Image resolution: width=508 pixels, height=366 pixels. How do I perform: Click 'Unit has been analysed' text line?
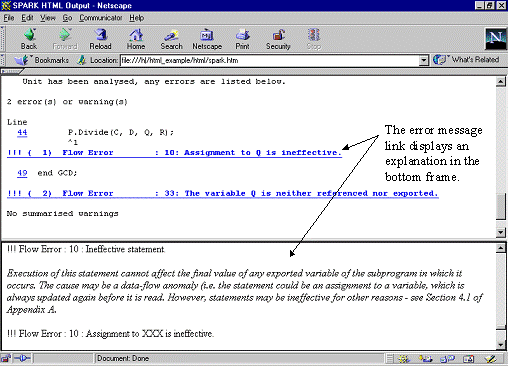pos(154,82)
